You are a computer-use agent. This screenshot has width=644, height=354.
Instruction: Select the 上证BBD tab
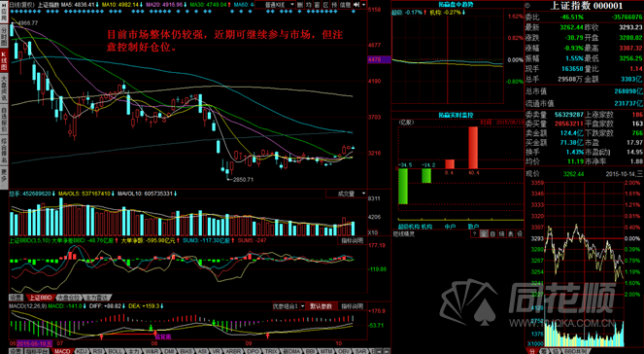pyautogui.click(x=40, y=298)
